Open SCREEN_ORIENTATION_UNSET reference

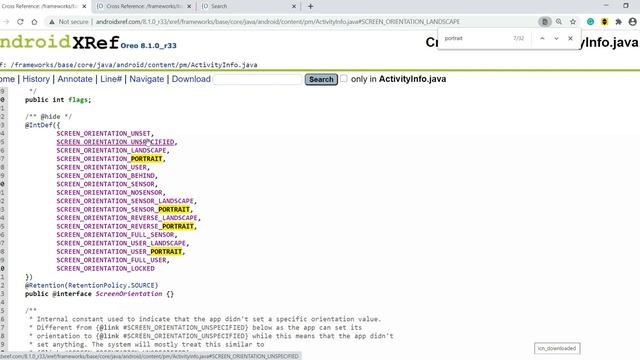tap(104, 133)
